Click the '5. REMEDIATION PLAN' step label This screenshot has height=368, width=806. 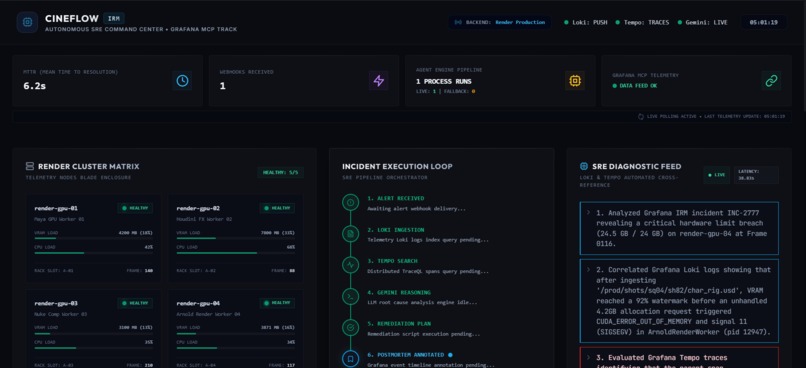[399, 324]
